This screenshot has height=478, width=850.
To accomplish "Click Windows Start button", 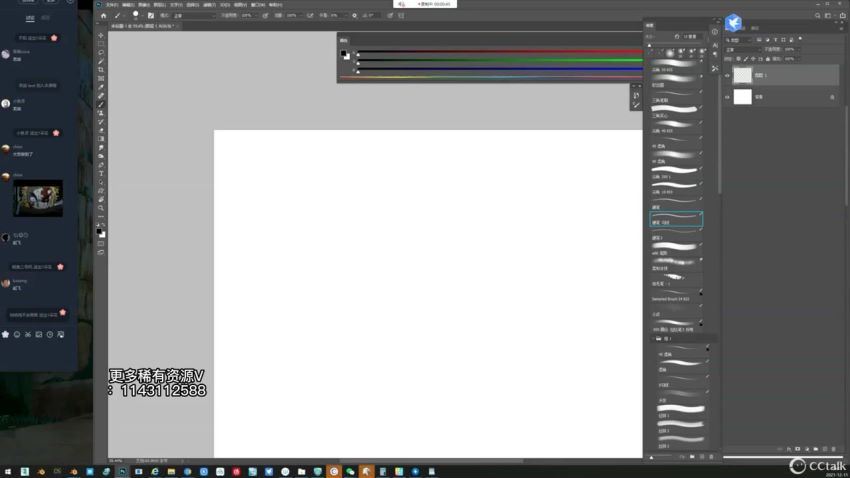I will point(8,472).
